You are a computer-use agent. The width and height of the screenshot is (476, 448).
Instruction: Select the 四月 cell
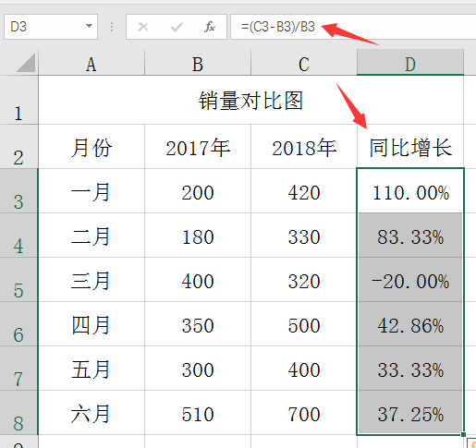click(x=92, y=323)
